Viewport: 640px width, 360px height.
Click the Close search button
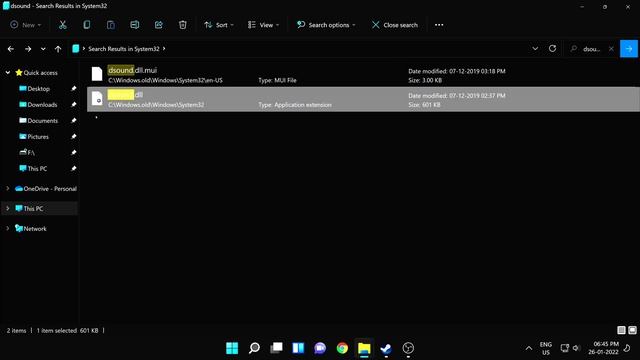pos(395,25)
